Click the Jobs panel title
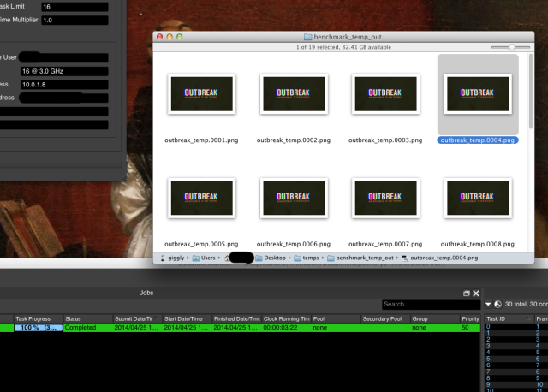 pyautogui.click(x=146, y=293)
